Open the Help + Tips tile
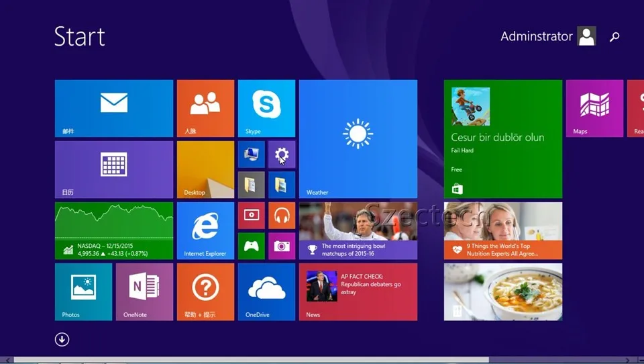The width and height of the screenshot is (644, 364). [205, 292]
